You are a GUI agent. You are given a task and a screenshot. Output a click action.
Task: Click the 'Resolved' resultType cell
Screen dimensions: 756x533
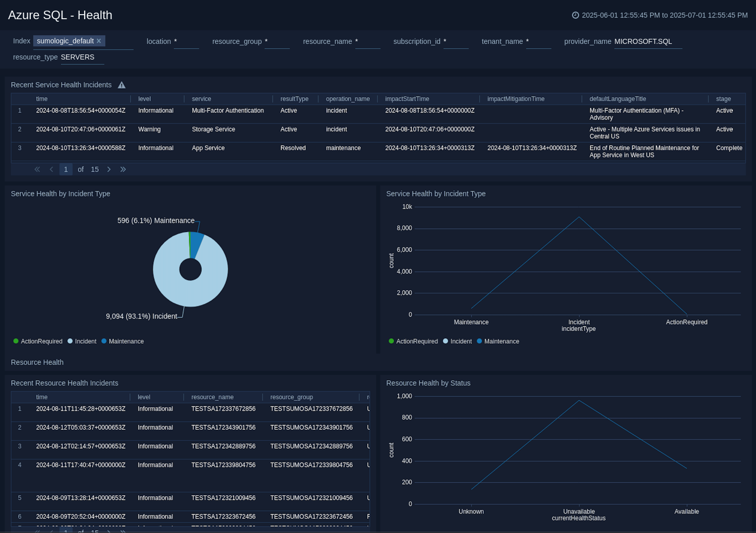293,148
